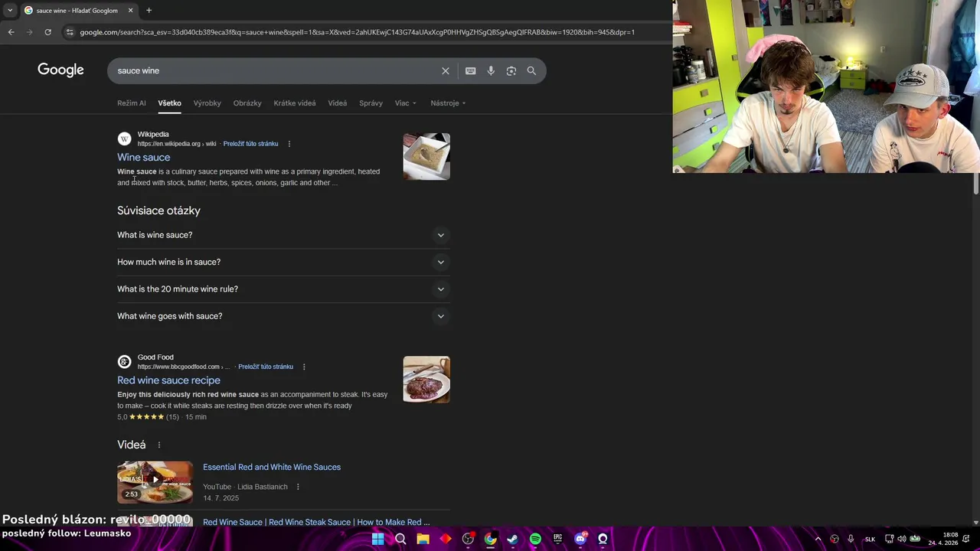980x551 pixels.
Task: Click the Good Food favicon
Action: click(124, 361)
